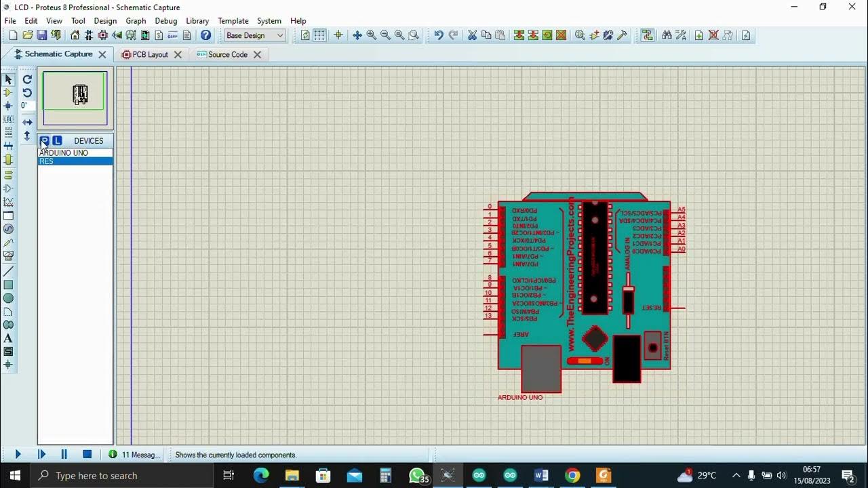Image resolution: width=868 pixels, height=488 pixels.
Task: Choose the 2D Graphics Text tool
Action: click(x=8, y=338)
